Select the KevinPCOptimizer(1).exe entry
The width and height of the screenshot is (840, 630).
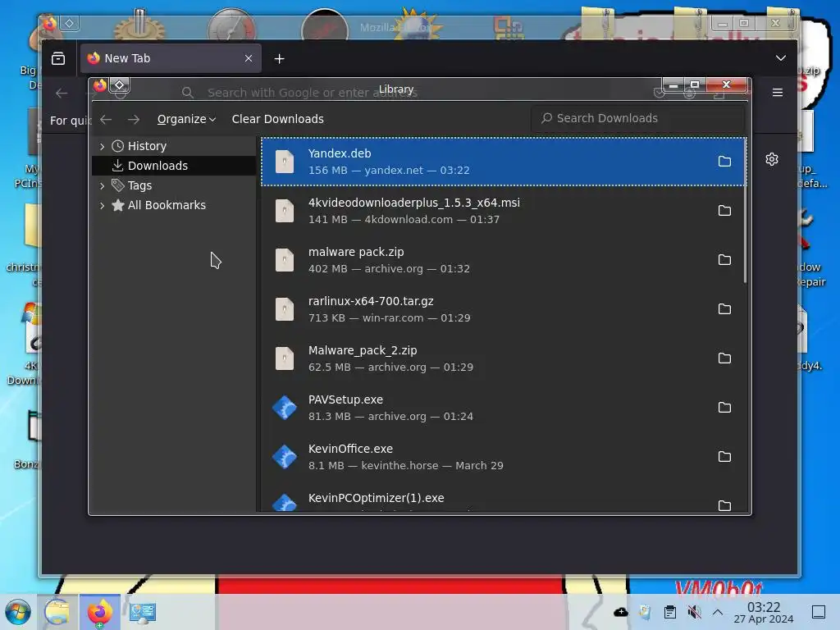click(503, 498)
